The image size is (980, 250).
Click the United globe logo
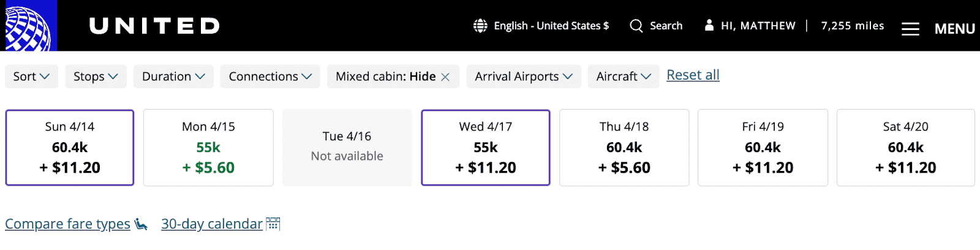(28, 26)
